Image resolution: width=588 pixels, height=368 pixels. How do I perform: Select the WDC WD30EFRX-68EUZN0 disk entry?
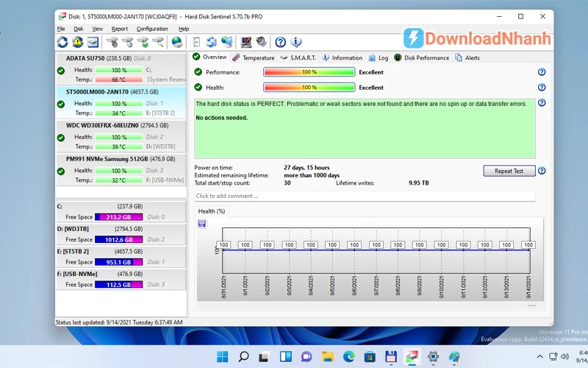(121, 136)
